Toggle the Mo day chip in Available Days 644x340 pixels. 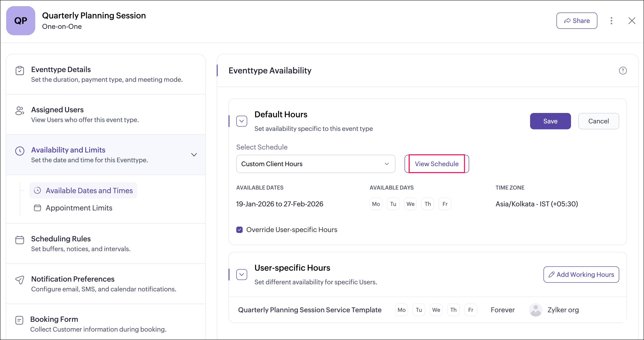(375, 204)
